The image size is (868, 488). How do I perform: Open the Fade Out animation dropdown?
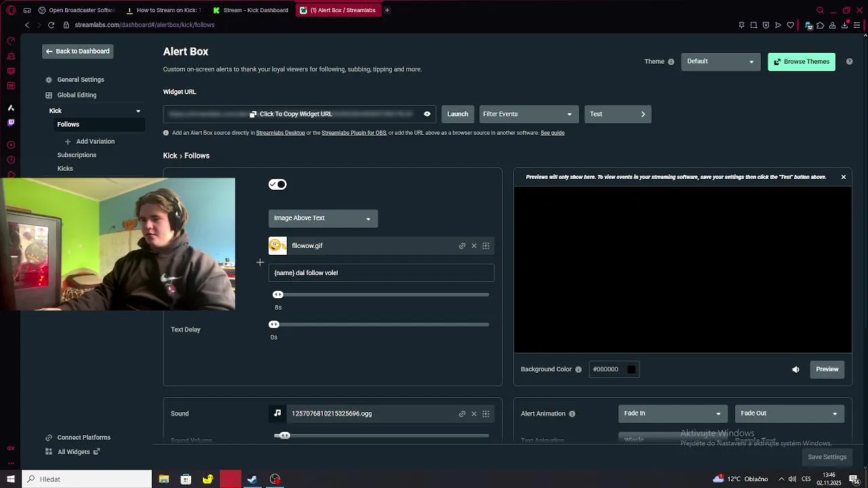click(x=789, y=413)
